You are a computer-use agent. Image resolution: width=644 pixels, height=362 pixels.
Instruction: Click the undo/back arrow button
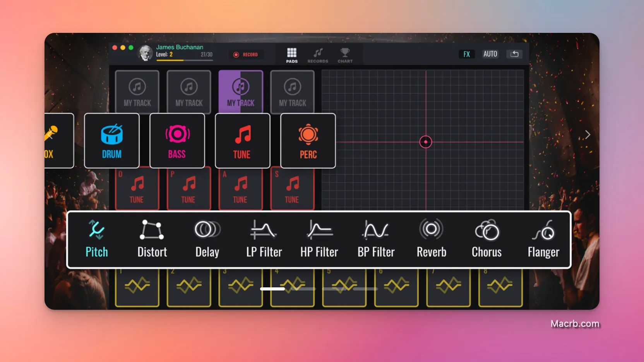[514, 54]
